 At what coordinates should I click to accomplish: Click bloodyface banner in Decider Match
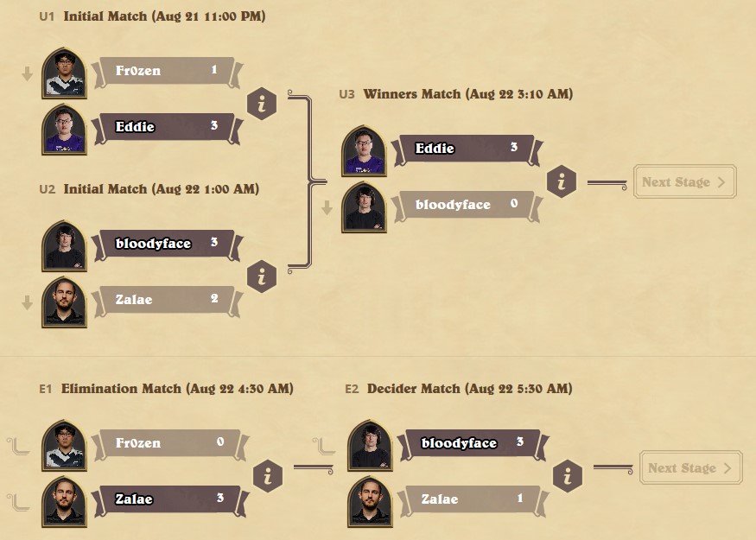pyautogui.click(x=473, y=443)
